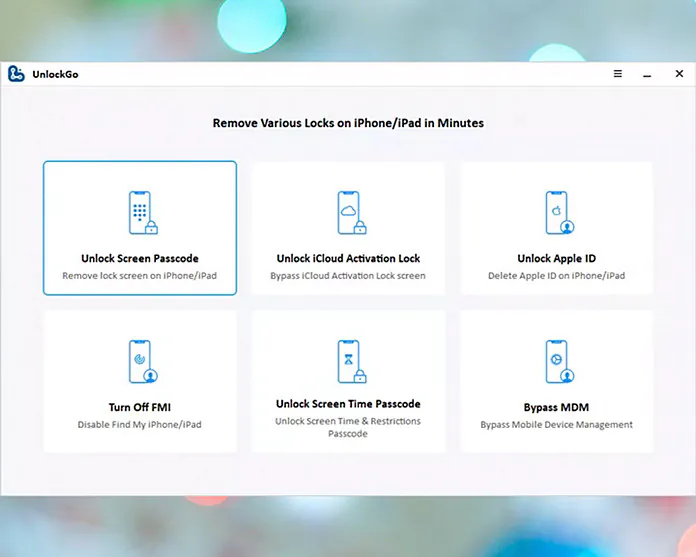Click 'Delete Apple ID on iPhone/iPad' text
Image resolution: width=696 pixels, height=557 pixels.
click(x=557, y=276)
